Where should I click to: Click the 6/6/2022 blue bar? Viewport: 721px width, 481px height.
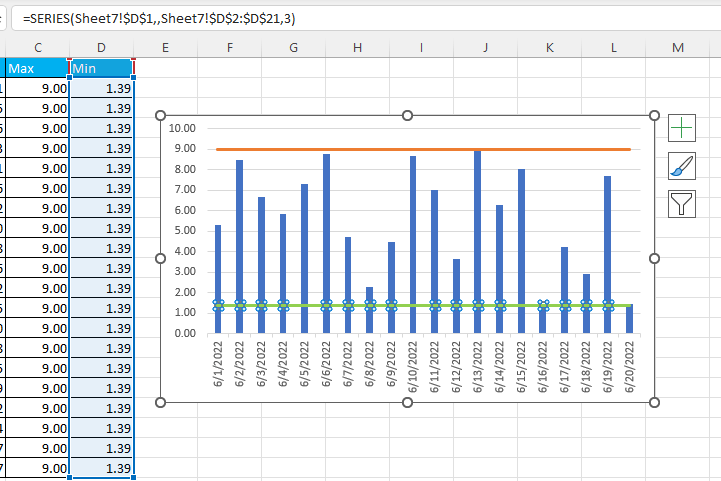pos(326,244)
